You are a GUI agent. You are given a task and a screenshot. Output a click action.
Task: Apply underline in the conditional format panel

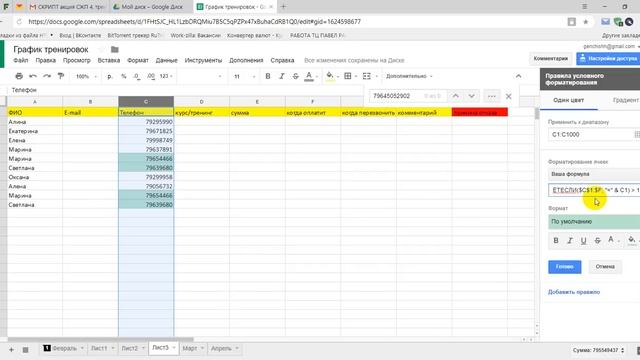584,240
